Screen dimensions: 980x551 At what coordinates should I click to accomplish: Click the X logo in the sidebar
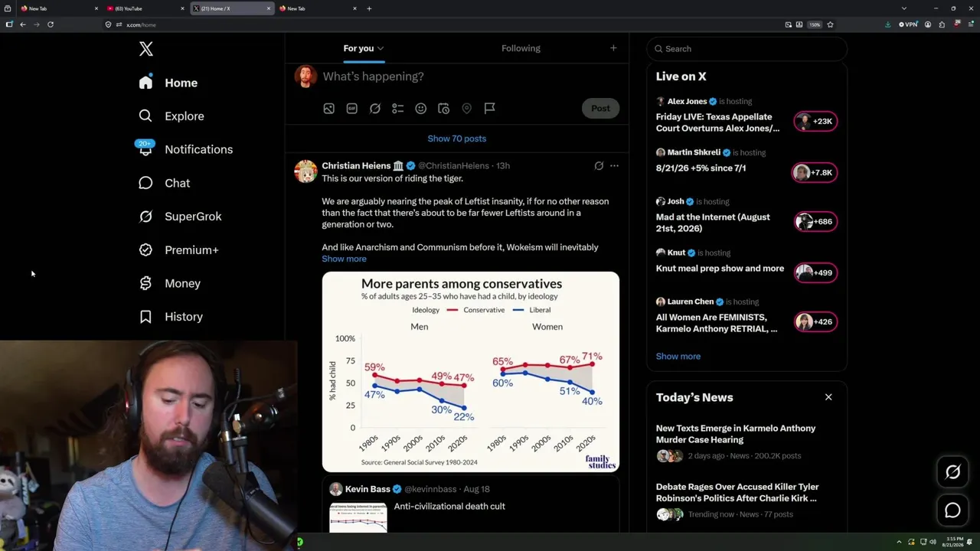click(146, 49)
